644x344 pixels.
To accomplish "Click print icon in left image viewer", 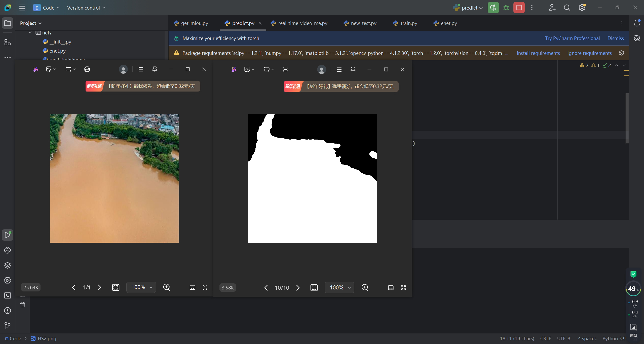I will click(87, 69).
